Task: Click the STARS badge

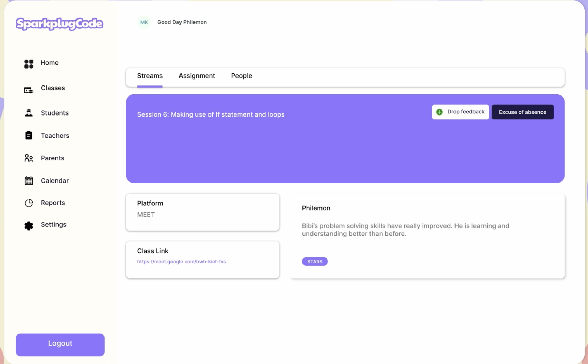Action: [x=315, y=261]
